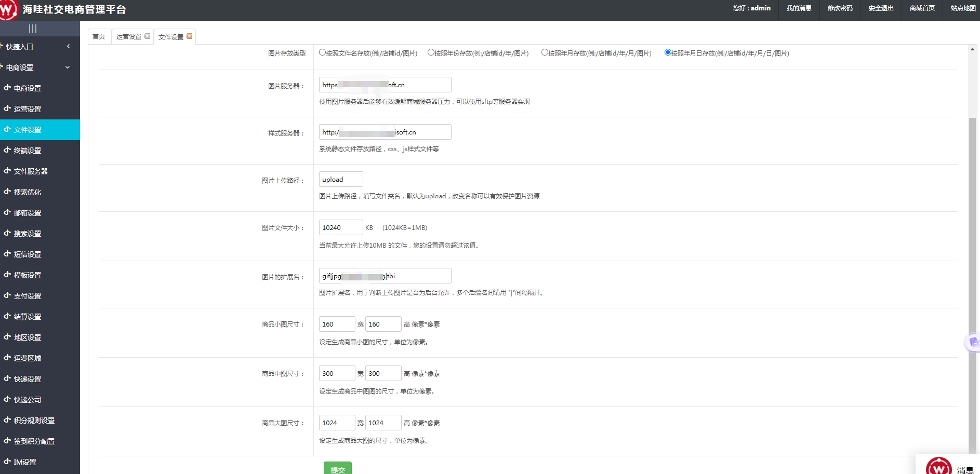Screen dimensions: 980x474
Task: Open 快递公司 settings
Action: [27, 399]
